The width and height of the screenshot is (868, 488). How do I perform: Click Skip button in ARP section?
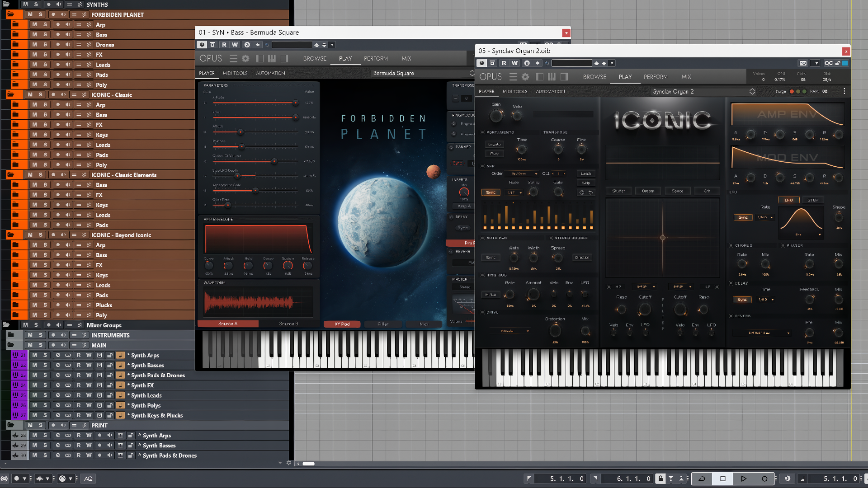[586, 183]
